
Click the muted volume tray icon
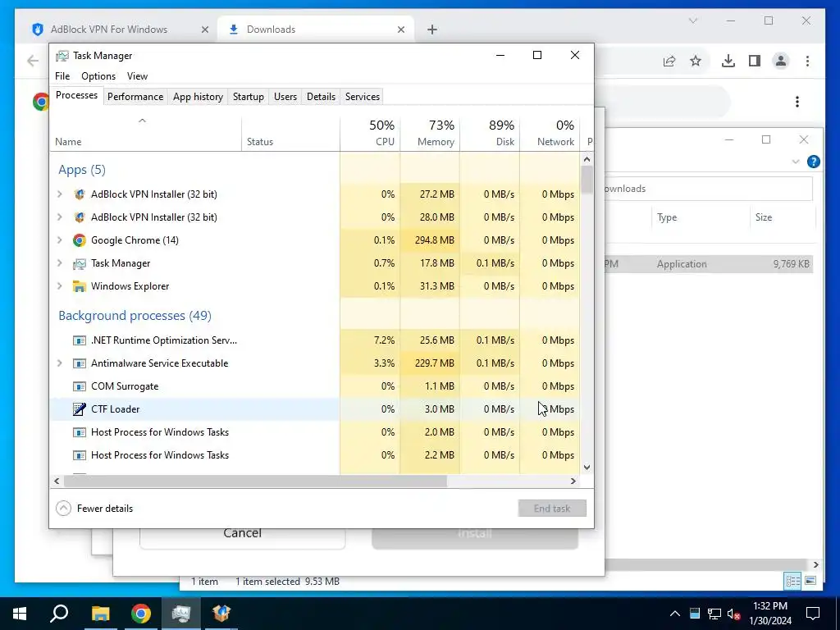pyautogui.click(x=734, y=614)
